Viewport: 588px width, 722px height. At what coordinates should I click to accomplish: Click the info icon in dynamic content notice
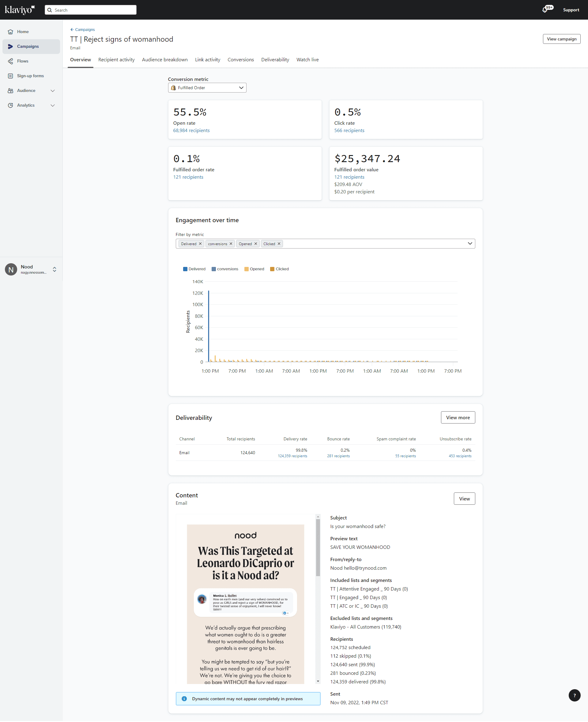[184, 699]
